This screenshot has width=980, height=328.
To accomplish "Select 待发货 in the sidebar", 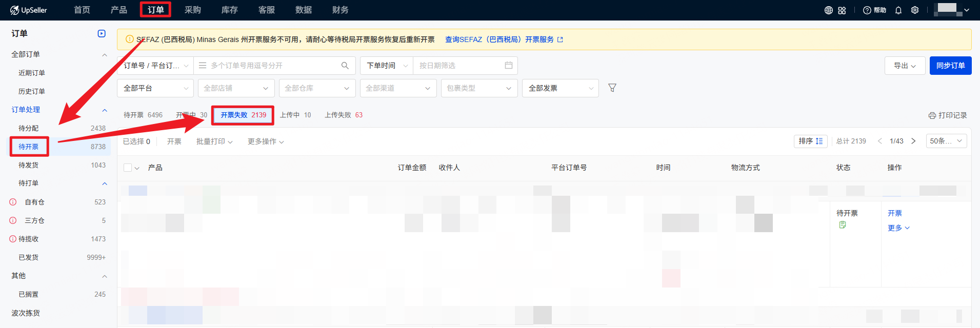I will [x=29, y=165].
